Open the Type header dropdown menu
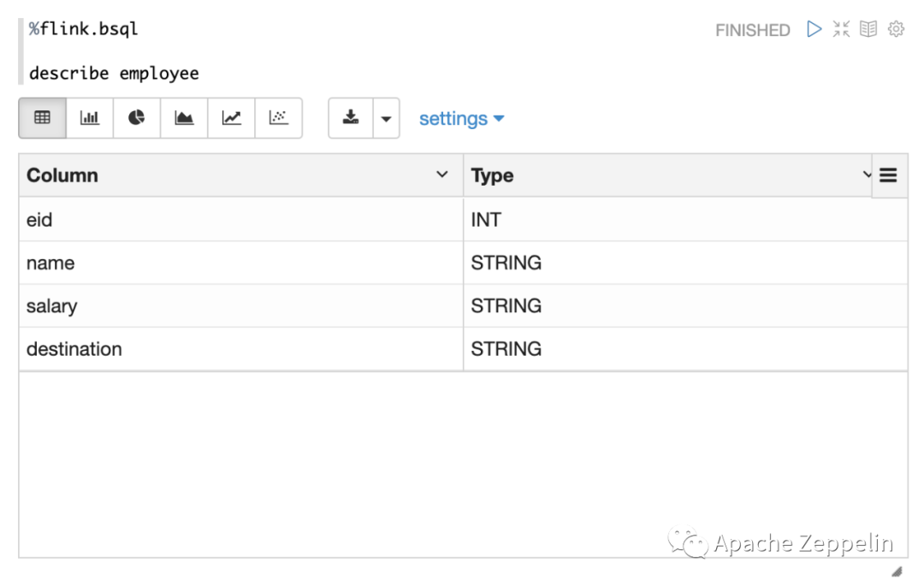 click(867, 175)
